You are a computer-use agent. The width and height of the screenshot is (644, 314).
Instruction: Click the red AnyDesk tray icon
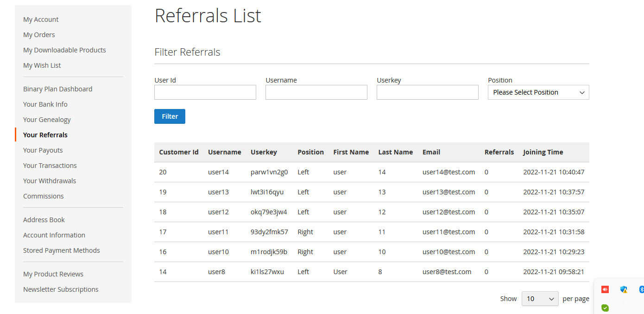[605, 289]
